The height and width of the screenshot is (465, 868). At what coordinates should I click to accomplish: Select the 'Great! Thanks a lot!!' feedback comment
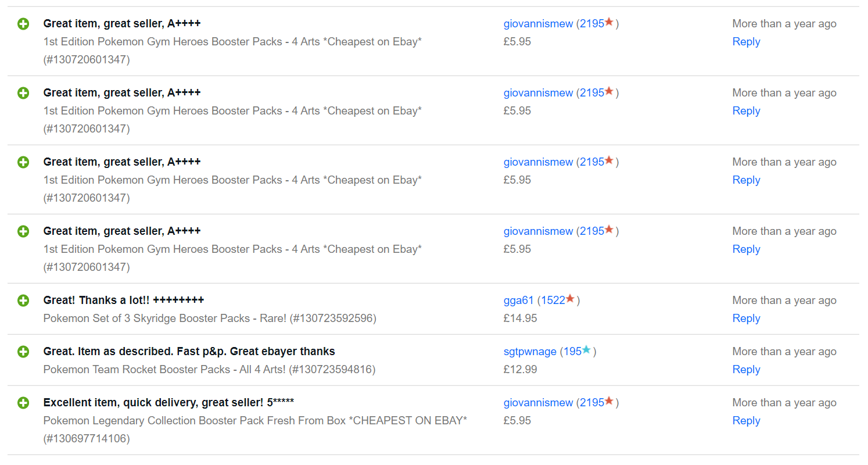pos(124,301)
